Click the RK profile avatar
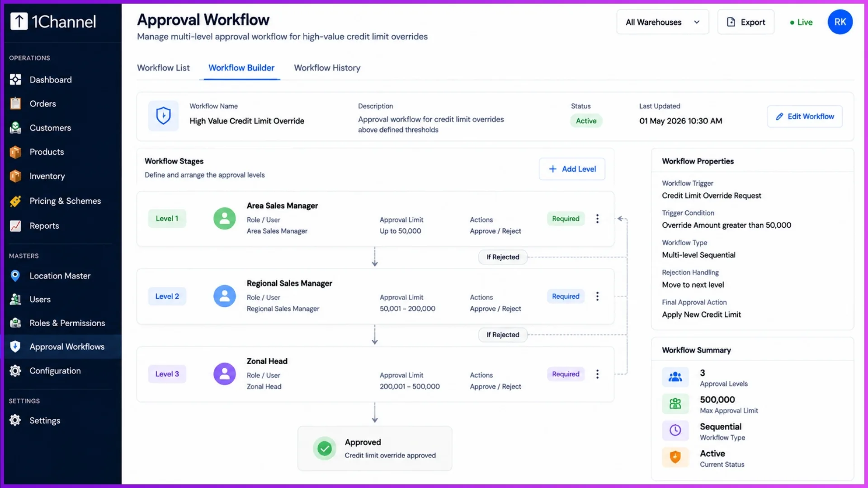Image resolution: width=868 pixels, height=488 pixels. click(x=840, y=22)
